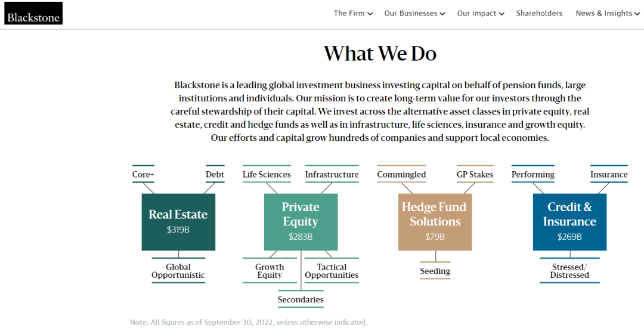Viewport: 644px width, 331px height.
Task: Click the Secondaries link
Action: [301, 299]
